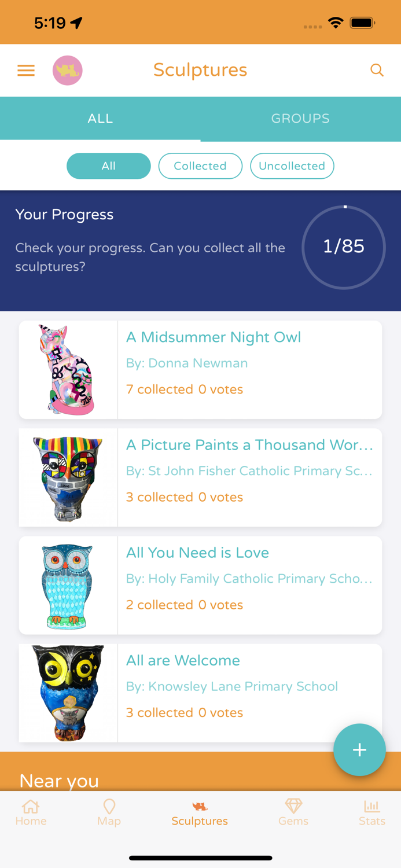View the Stats chart icon
The image size is (401, 868).
click(371, 806)
